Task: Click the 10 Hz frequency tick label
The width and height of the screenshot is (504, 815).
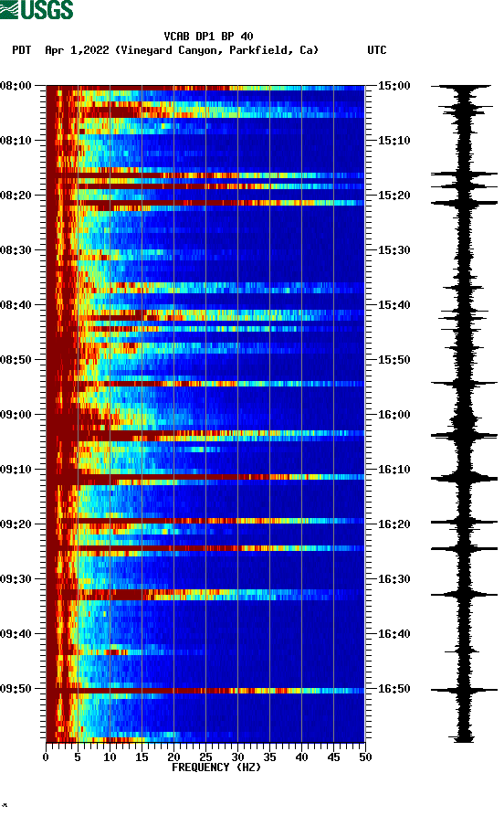Action: pos(110,757)
